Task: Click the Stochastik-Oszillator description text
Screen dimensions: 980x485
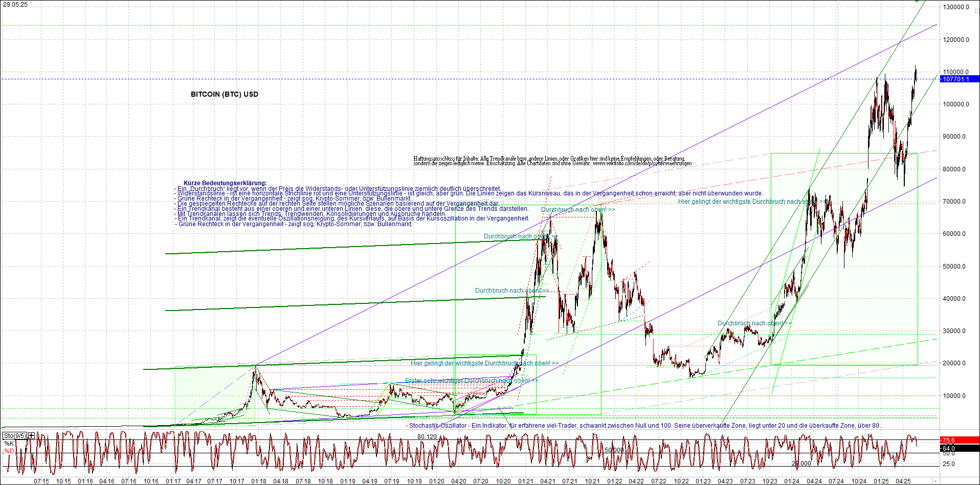Action: point(643,426)
